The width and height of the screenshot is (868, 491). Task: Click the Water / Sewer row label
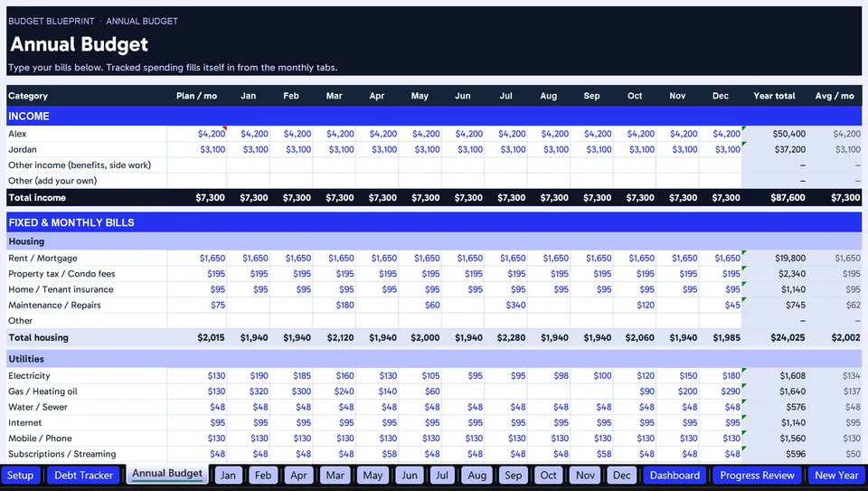[x=38, y=407]
